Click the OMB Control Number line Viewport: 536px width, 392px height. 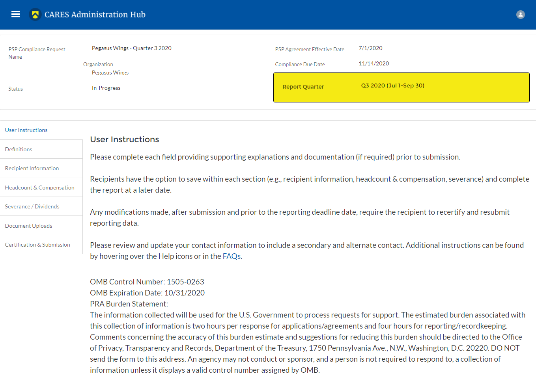pyautogui.click(x=147, y=282)
